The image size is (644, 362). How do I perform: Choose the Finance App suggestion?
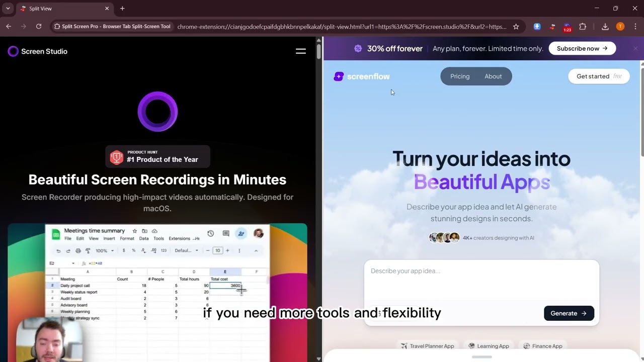(x=543, y=346)
